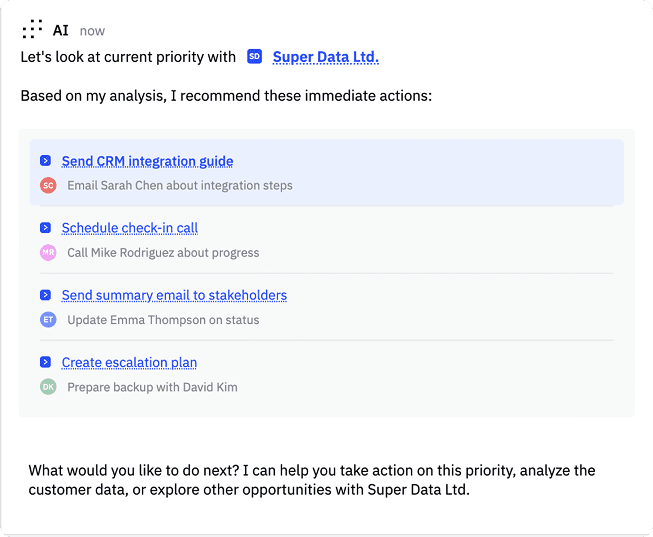Open Schedule check-in call link
The image size is (653, 537).
coord(130,228)
